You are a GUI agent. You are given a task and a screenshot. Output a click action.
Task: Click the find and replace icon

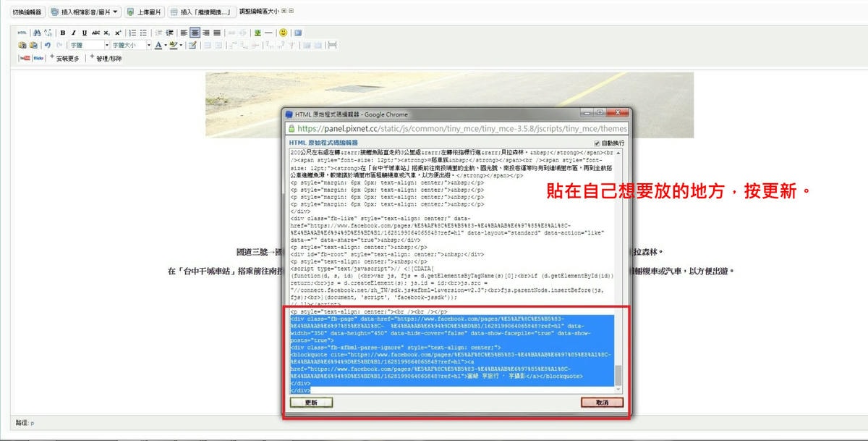[48, 33]
